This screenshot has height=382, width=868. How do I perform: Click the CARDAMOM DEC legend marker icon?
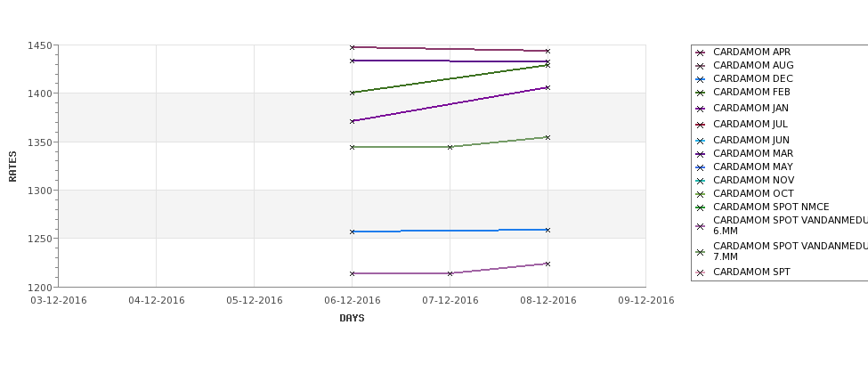(x=701, y=79)
